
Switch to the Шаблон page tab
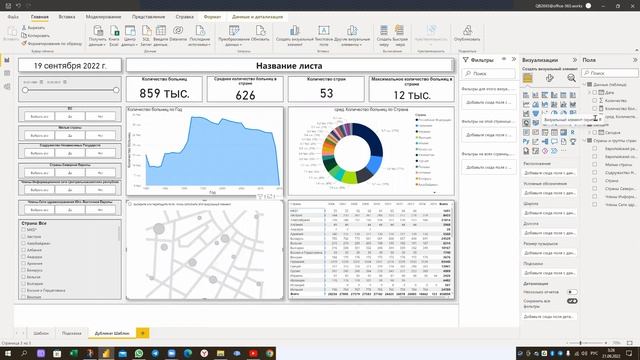41,333
